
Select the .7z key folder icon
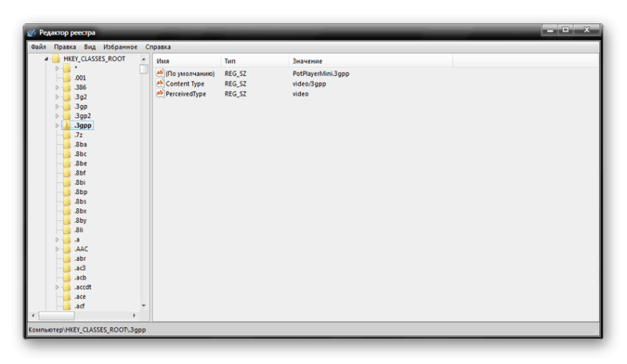click(x=67, y=135)
